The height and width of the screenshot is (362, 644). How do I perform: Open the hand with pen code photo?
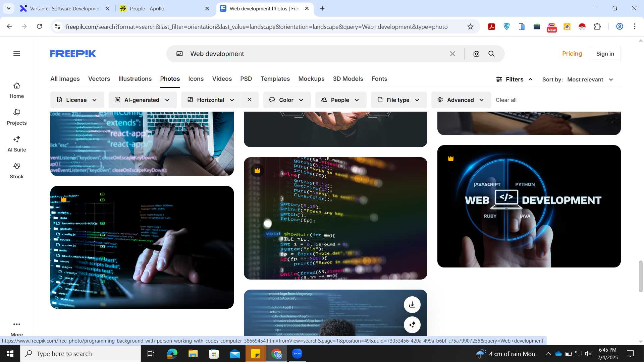point(142,247)
